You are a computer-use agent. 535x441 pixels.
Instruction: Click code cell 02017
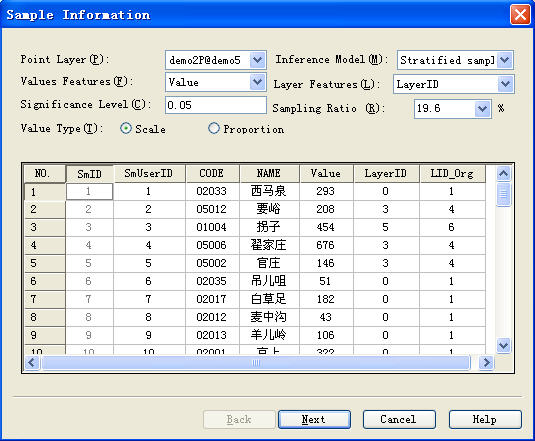click(212, 299)
